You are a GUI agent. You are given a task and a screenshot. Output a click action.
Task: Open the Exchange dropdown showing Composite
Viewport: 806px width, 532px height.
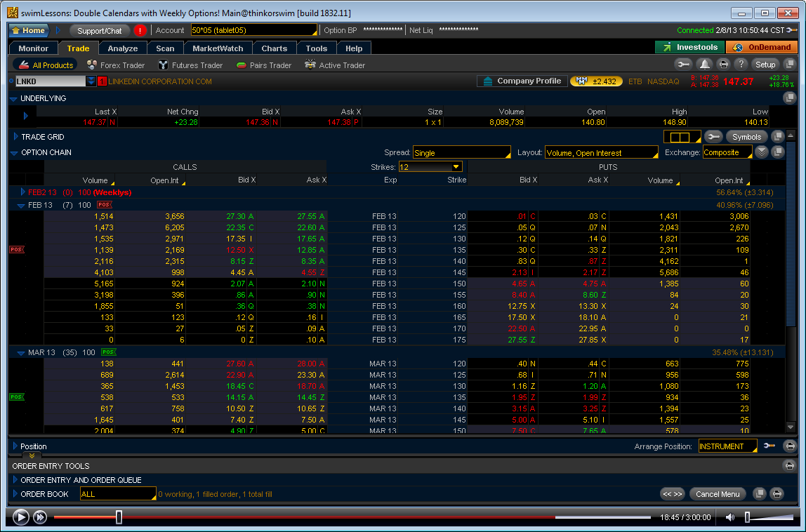(x=727, y=153)
